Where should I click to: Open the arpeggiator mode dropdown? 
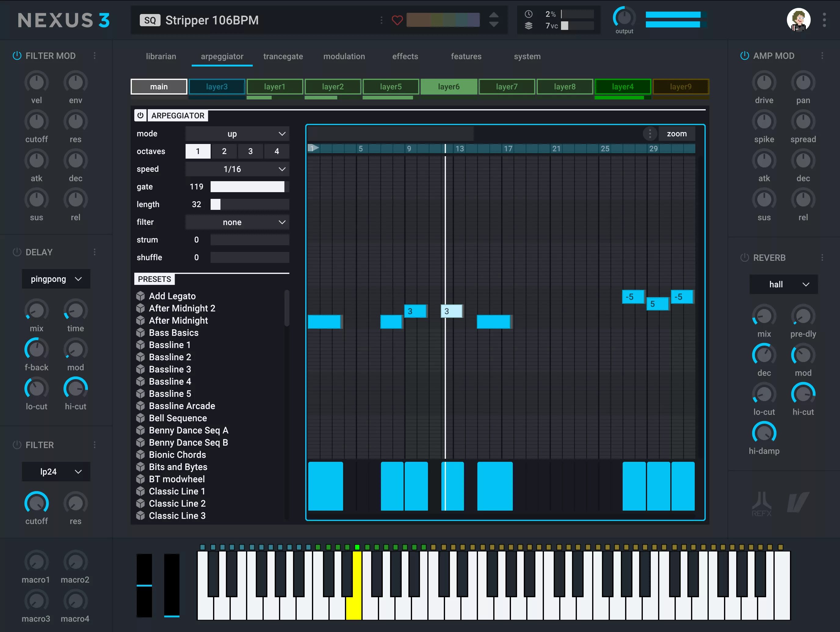coord(237,134)
